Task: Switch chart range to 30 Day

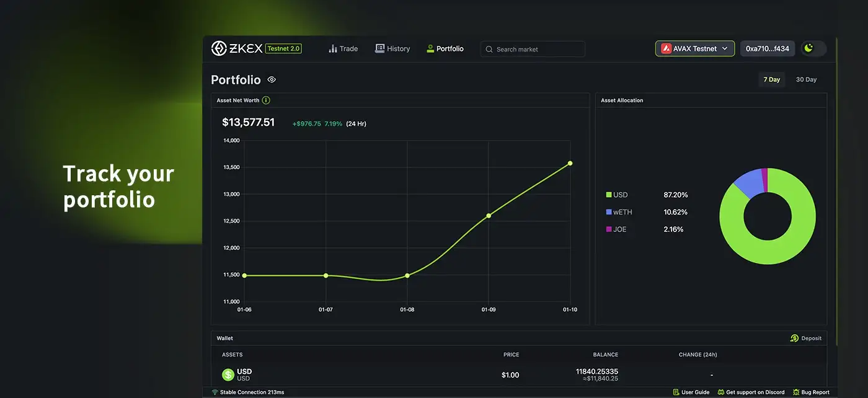Action: (x=806, y=80)
